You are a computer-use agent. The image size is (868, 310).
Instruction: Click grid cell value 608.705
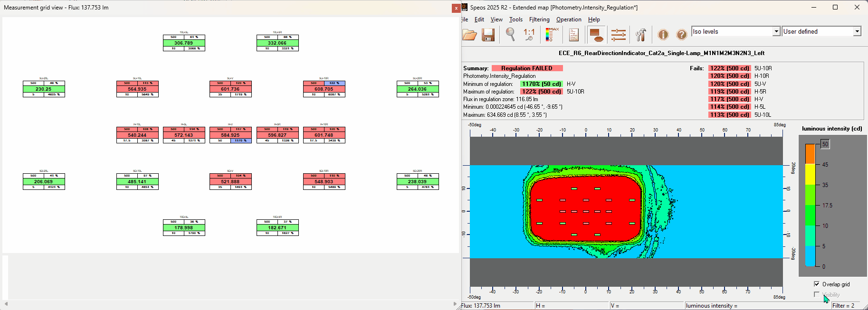324,89
